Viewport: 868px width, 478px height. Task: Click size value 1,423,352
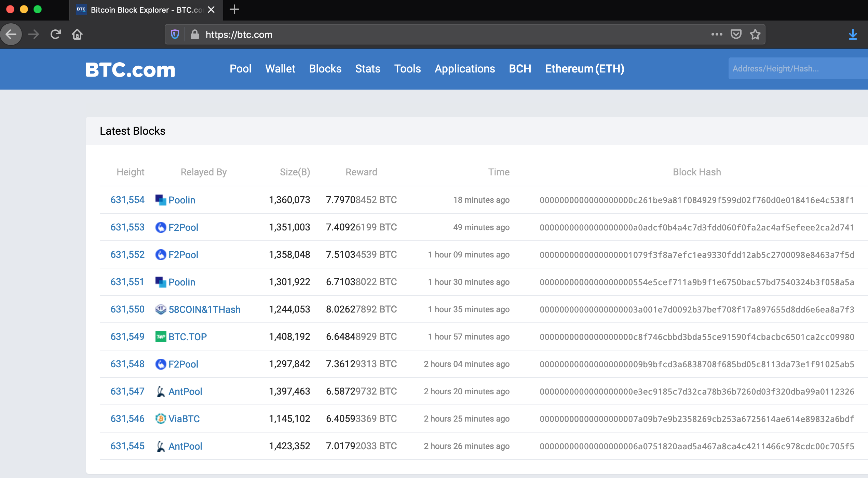tap(289, 446)
